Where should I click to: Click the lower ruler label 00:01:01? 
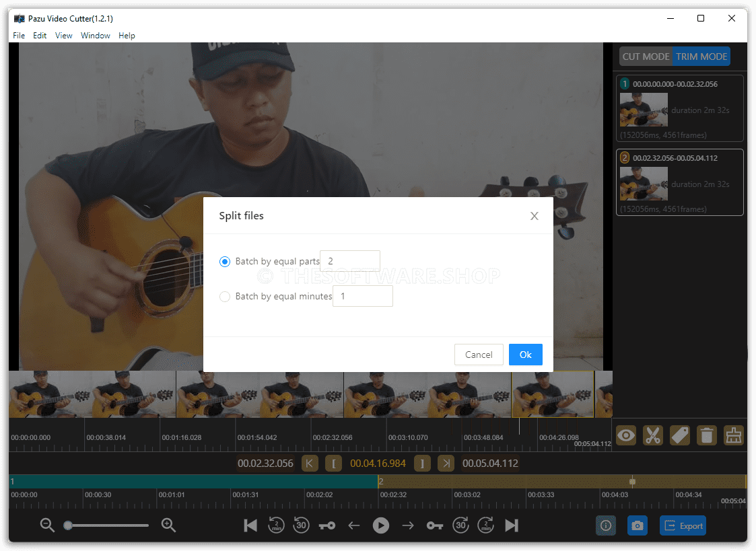pos(172,494)
